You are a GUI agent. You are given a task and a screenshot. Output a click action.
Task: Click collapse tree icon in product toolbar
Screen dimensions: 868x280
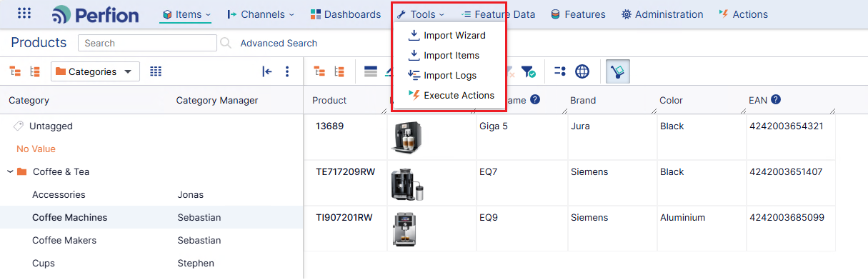(x=339, y=71)
